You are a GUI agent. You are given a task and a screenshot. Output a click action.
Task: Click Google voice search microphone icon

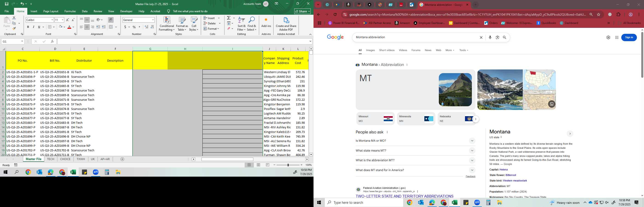point(490,37)
